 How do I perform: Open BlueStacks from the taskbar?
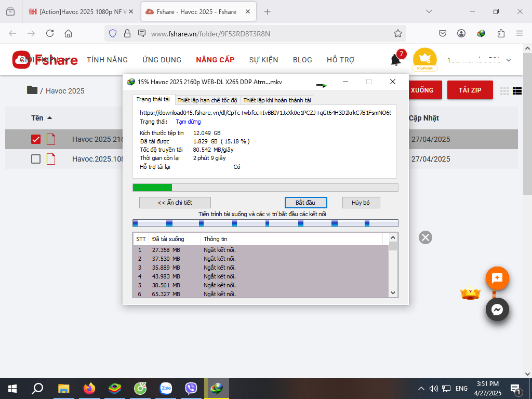pyautogui.click(x=115, y=388)
